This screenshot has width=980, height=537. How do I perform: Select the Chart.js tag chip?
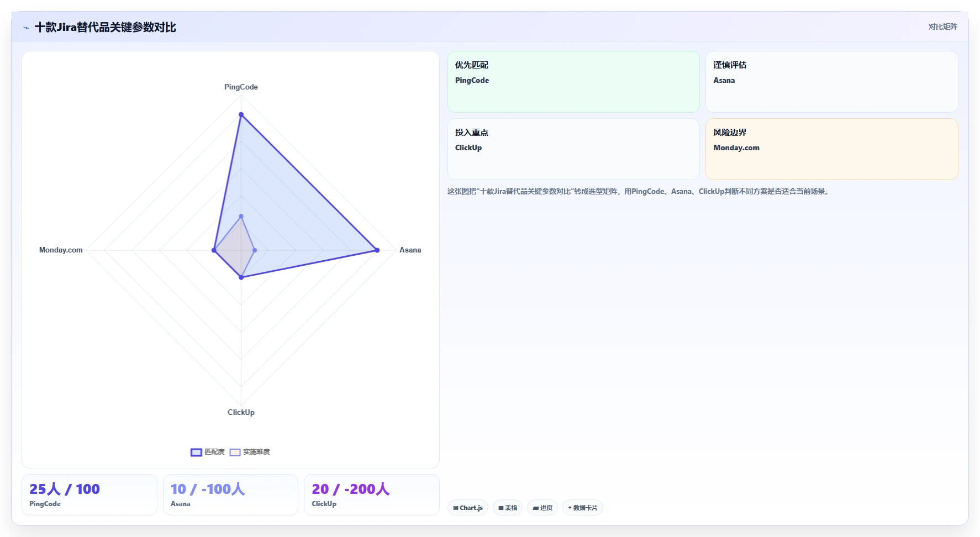(x=468, y=508)
